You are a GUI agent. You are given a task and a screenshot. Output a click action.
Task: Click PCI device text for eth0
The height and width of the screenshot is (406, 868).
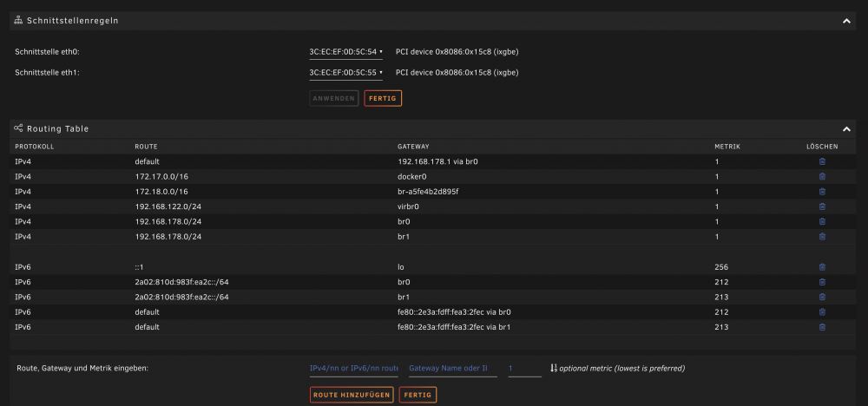click(457, 52)
